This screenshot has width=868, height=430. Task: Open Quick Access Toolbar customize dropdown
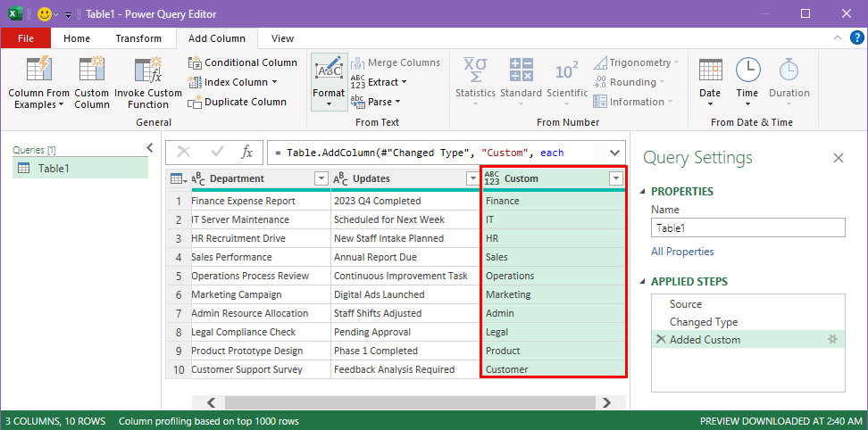click(68, 15)
